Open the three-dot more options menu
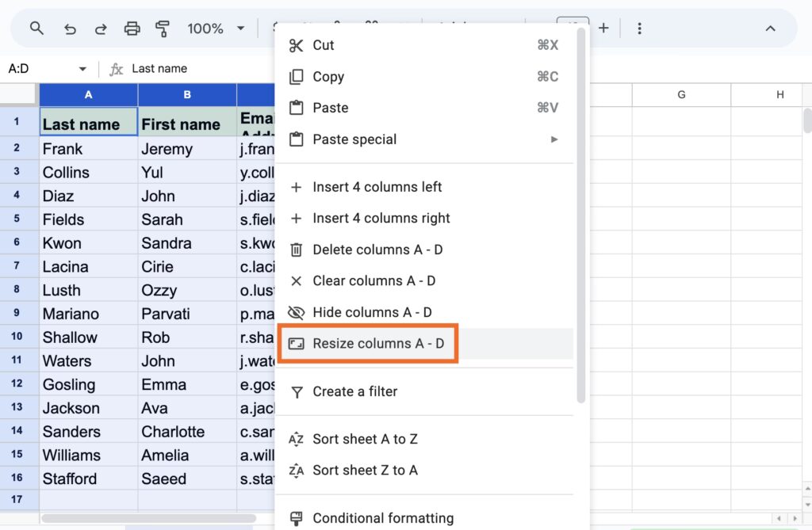 [x=639, y=29]
